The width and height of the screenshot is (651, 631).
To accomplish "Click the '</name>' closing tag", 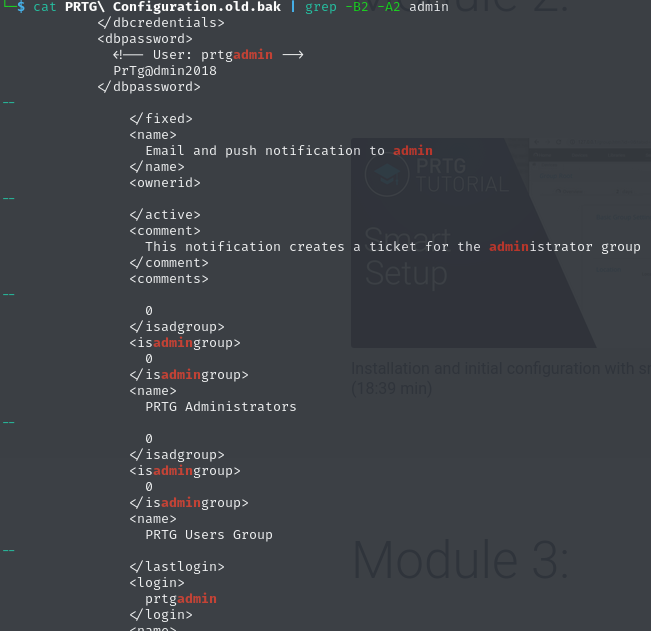I will pyautogui.click(x=157, y=167).
